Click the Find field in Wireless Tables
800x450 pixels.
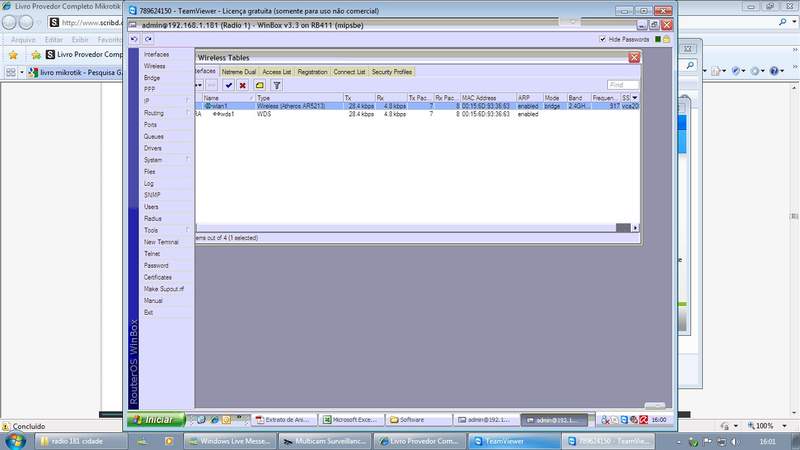[x=622, y=85]
